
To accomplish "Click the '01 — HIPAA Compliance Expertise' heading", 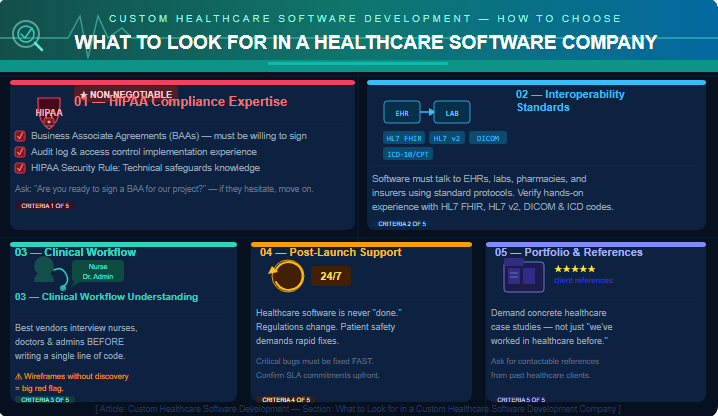I will (x=181, y=101).
